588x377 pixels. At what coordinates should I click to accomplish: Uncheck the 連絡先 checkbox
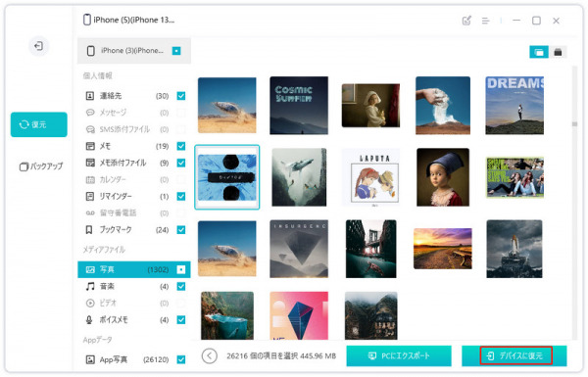click(x=181, y=96)
